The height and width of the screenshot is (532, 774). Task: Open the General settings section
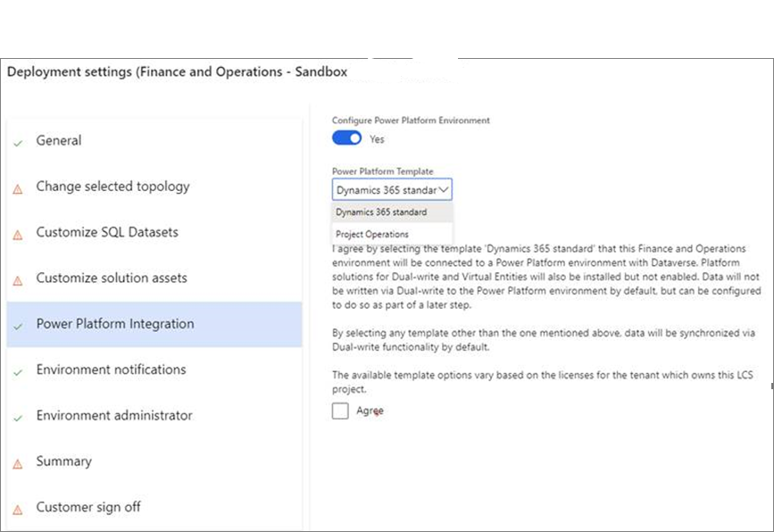(x=154, y=141)
